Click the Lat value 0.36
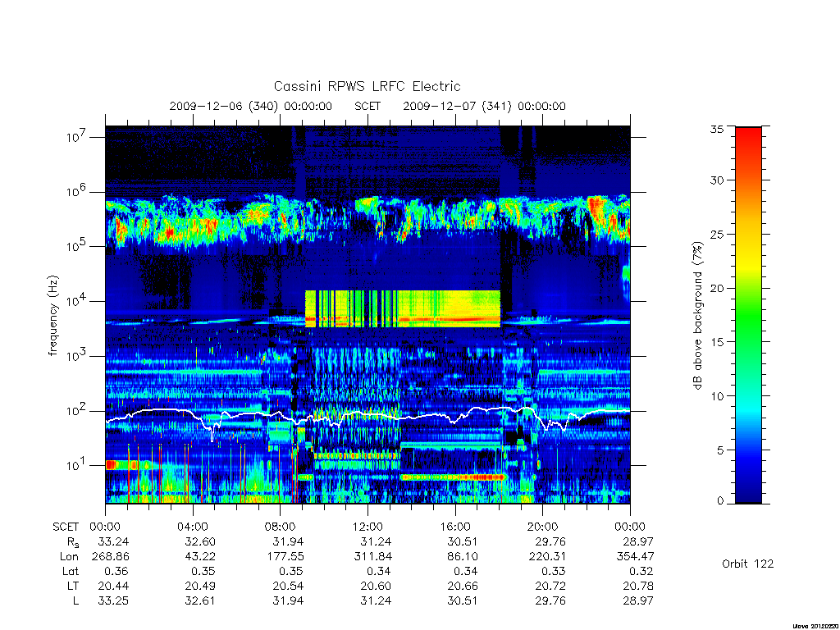840x630 pixels. pos(117,571)
